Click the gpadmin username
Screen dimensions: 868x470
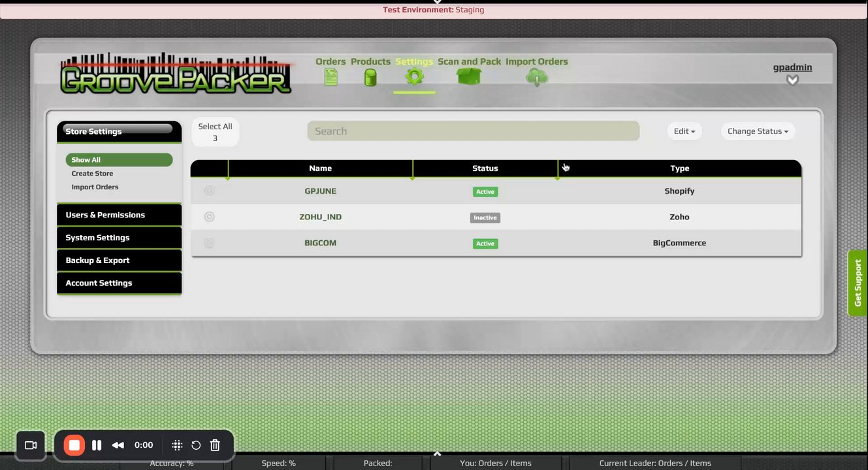point(792,67)
